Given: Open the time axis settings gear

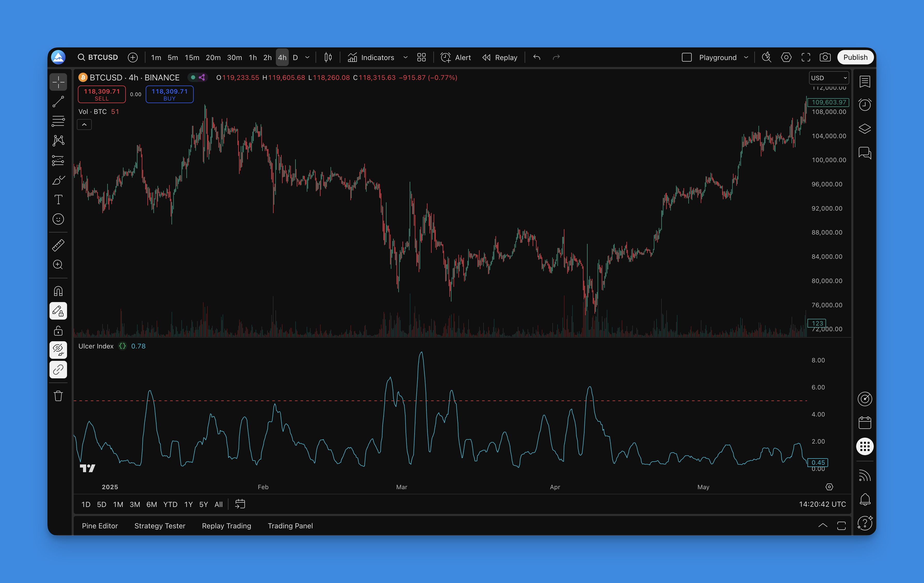Looking at the screenshot, I should coord(829,487).
